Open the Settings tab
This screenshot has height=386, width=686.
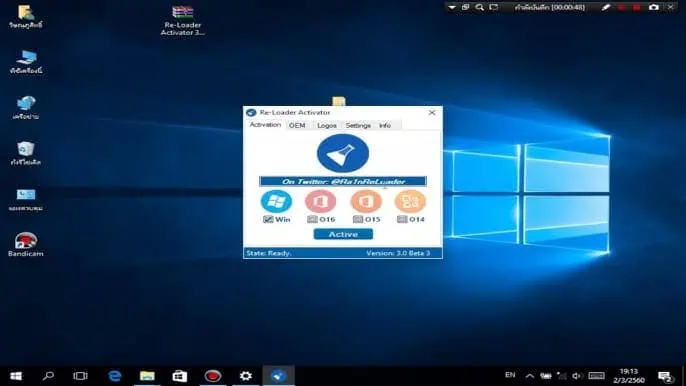point(358,126)
